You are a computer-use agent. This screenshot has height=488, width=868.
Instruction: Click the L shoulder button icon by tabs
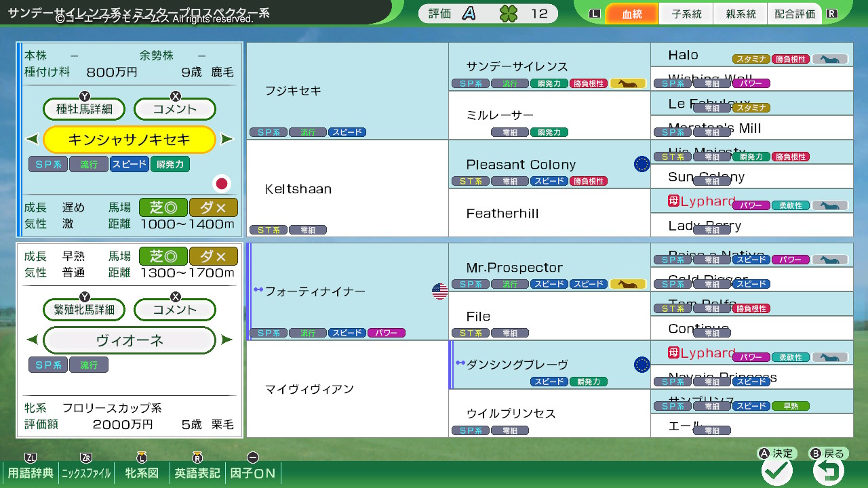click(595, 14)
